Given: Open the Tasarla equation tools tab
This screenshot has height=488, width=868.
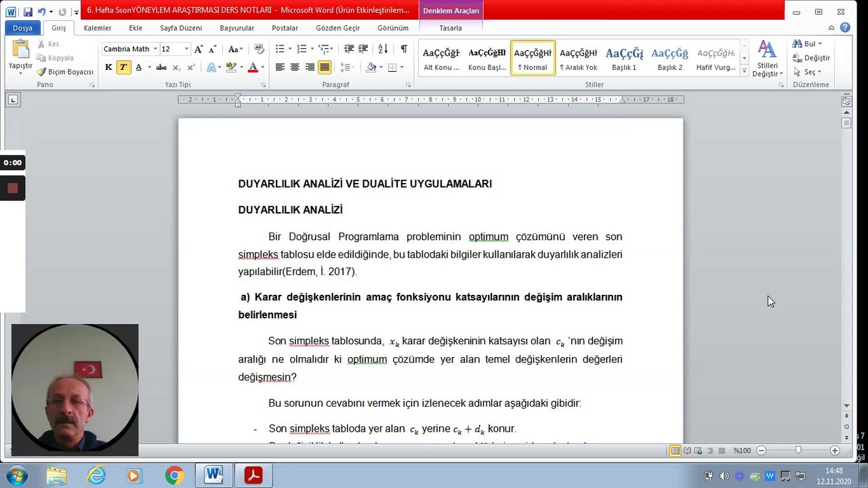Looking at the screenshot, I should 451,28.
